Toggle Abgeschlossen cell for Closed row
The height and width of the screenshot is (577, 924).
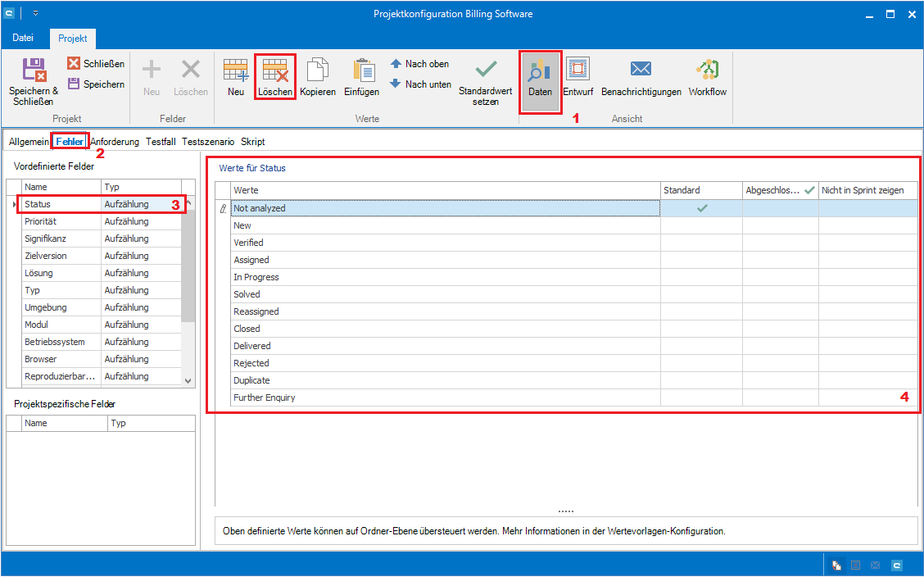click(x=780, y=329)
